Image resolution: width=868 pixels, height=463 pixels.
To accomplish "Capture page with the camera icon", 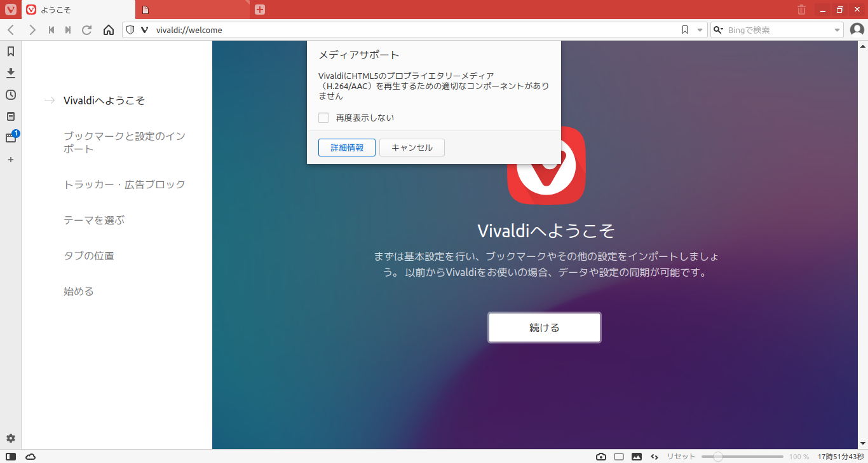I will point(601,457).
